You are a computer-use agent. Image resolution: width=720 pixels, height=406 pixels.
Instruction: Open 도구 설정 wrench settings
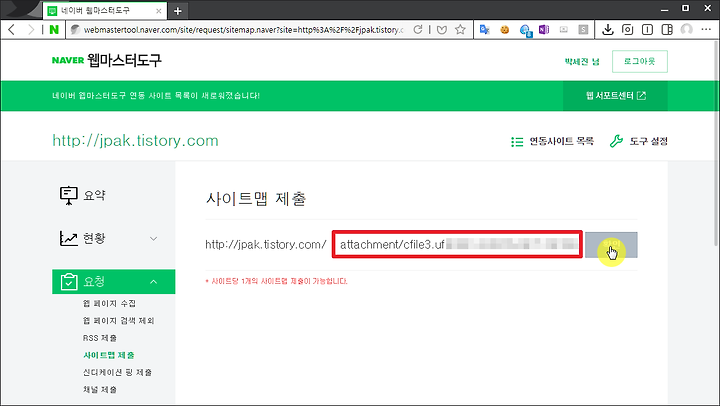(639, 141)
